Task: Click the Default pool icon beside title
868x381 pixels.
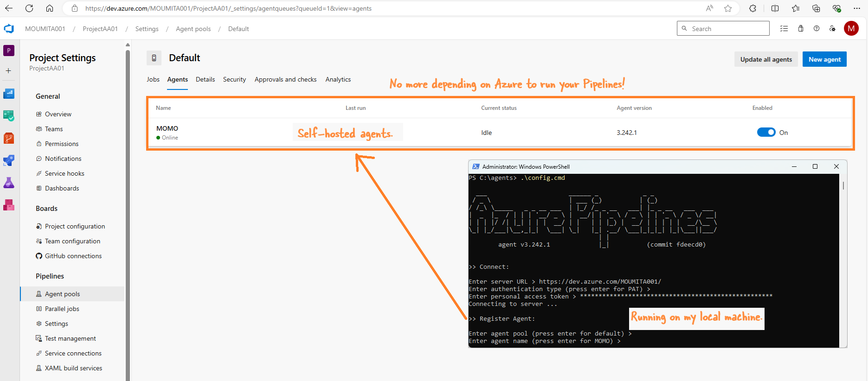Action: 154,58
